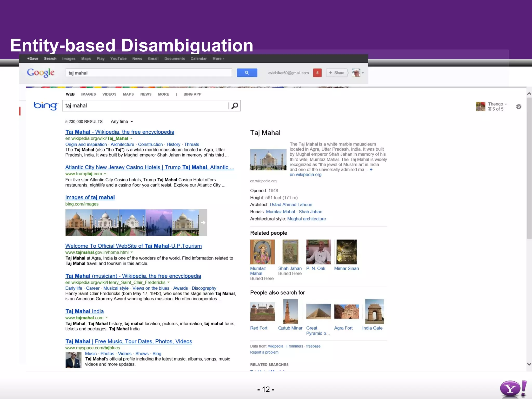Click the Yahoo logo on slide
This screenshot has width=532, height=399.
click(513, 389)
